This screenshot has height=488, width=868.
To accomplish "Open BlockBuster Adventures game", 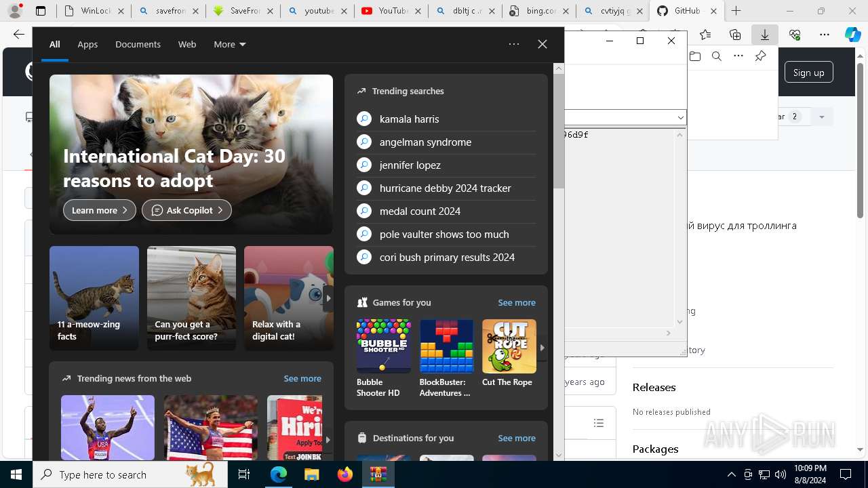I will (446, 358).
